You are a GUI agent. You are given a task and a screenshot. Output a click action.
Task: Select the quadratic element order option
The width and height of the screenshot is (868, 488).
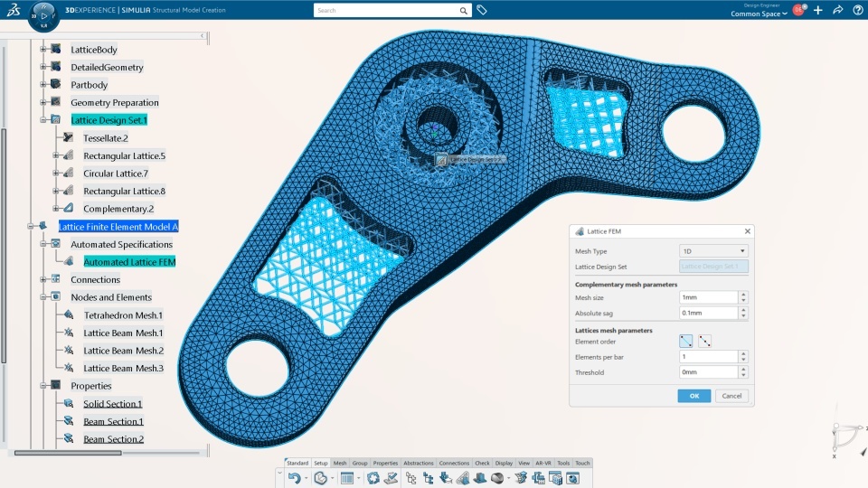coord(704,341)
